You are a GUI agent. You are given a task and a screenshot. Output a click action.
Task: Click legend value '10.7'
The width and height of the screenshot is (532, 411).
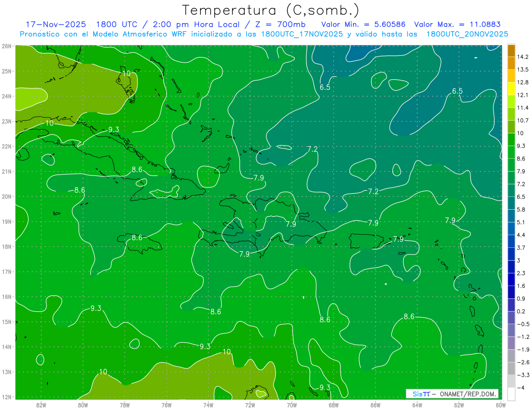tap(522, 121)
